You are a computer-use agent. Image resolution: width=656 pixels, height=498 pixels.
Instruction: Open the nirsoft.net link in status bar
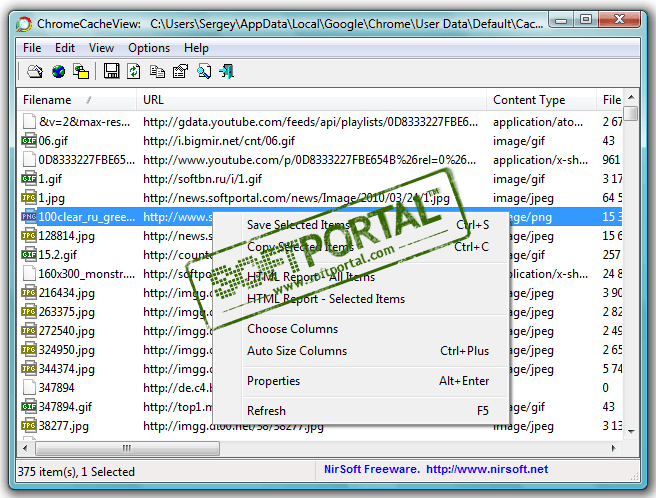(x=487, y=470)
